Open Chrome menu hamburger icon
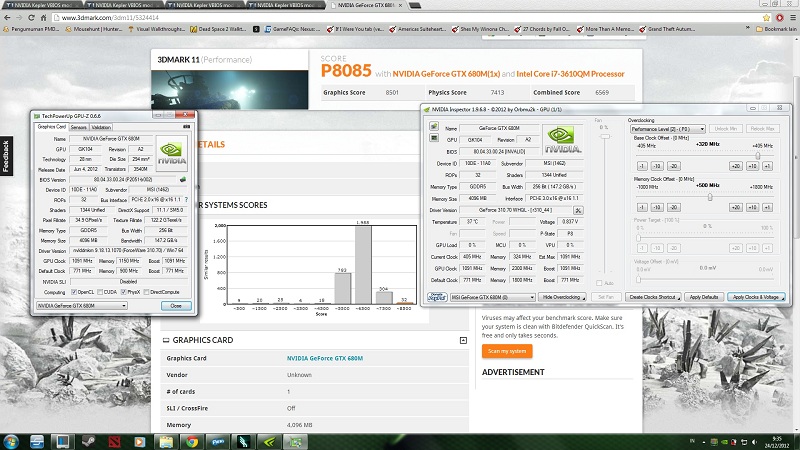Image resolution: width=800 pixels, height=450 pixels. (x=792, y=17)
